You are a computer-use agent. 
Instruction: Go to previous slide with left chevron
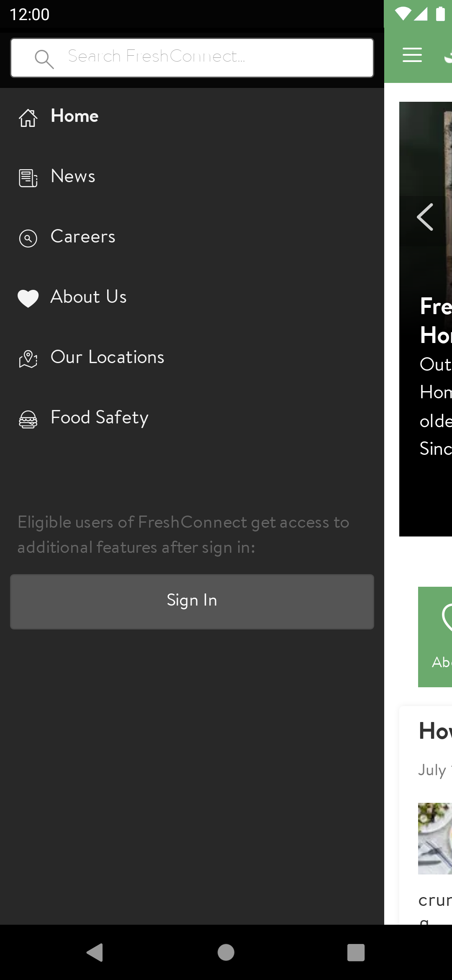425,217
